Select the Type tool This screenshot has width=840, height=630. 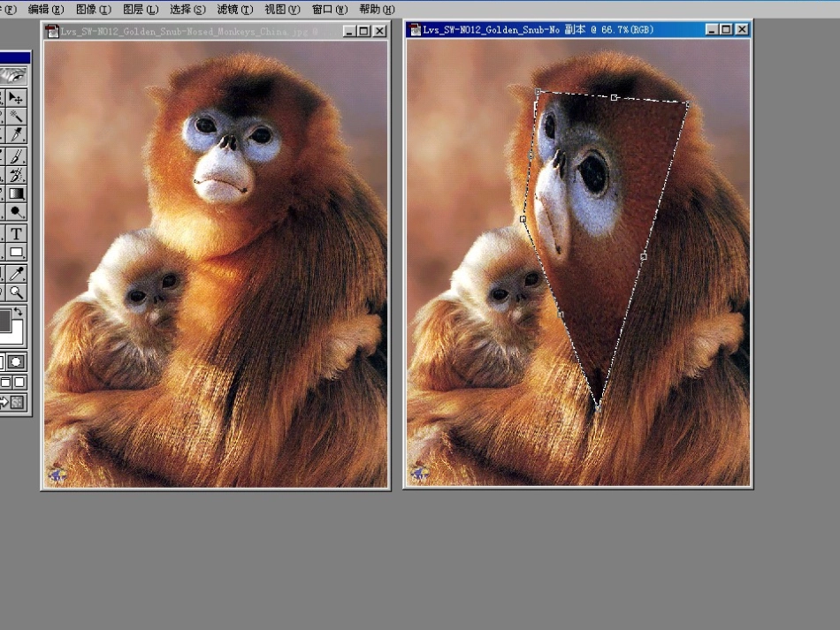(x=16, y=233)
